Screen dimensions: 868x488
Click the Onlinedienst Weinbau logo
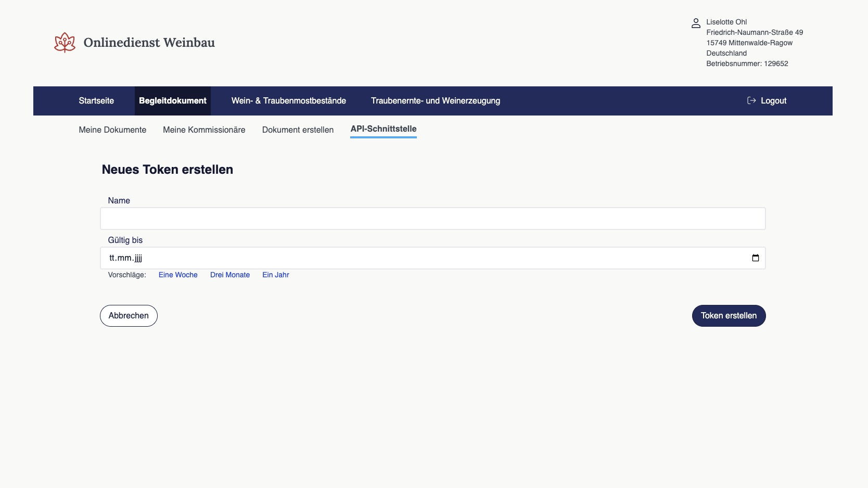(134, 43)
